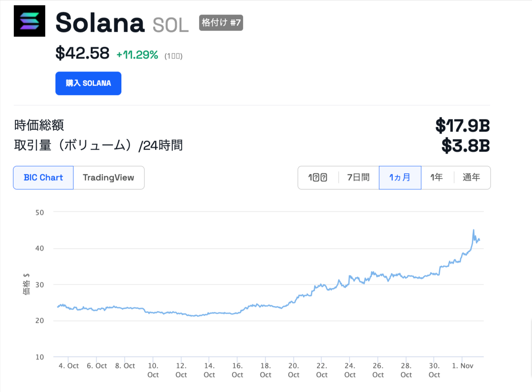Click the Solana logo icon
532x392 pixels.
pyautogui.click(x=29, y=21)
